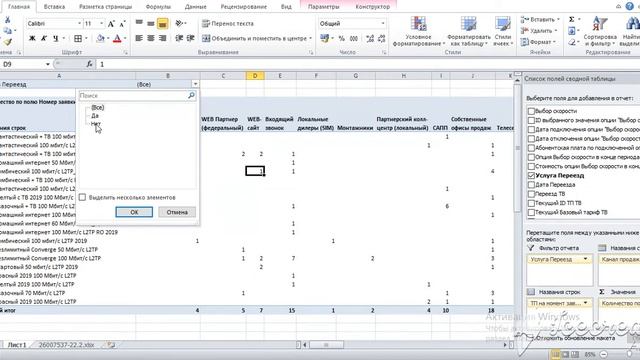Align cell text left
640x360 pixels.
point(139,38)
